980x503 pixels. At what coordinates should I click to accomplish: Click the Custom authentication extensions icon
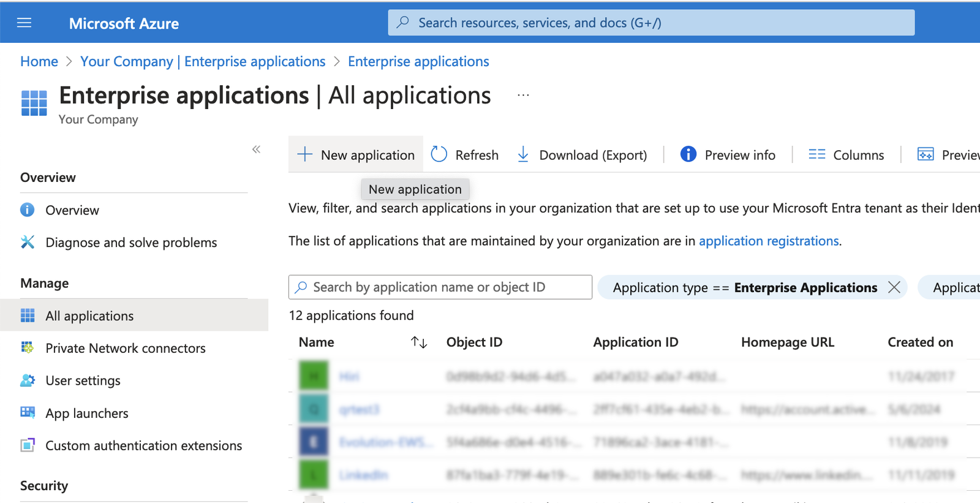(28, 445)
